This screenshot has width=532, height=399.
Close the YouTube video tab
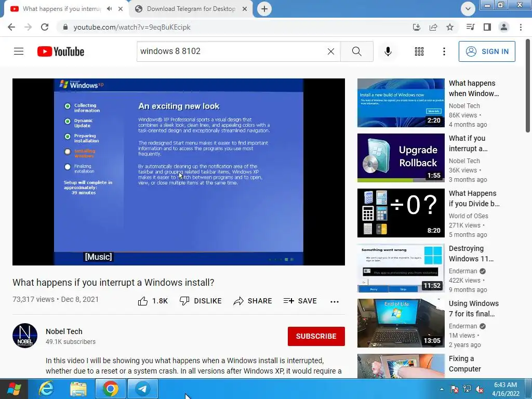pyautogui.click(x=121, y=9)
